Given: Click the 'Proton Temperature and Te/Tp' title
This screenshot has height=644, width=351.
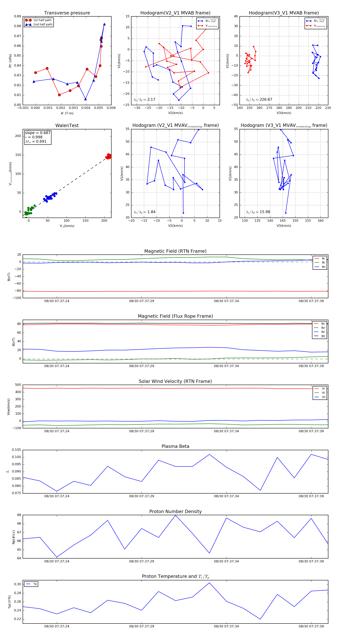Looking at the screenshot, I should click(x=175, y=576).
